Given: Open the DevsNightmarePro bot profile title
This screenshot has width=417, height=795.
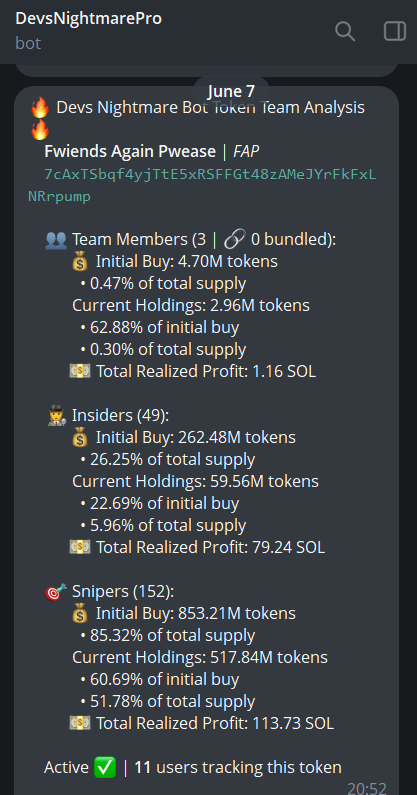Looking at the screenshot, I should pos(89,18).
